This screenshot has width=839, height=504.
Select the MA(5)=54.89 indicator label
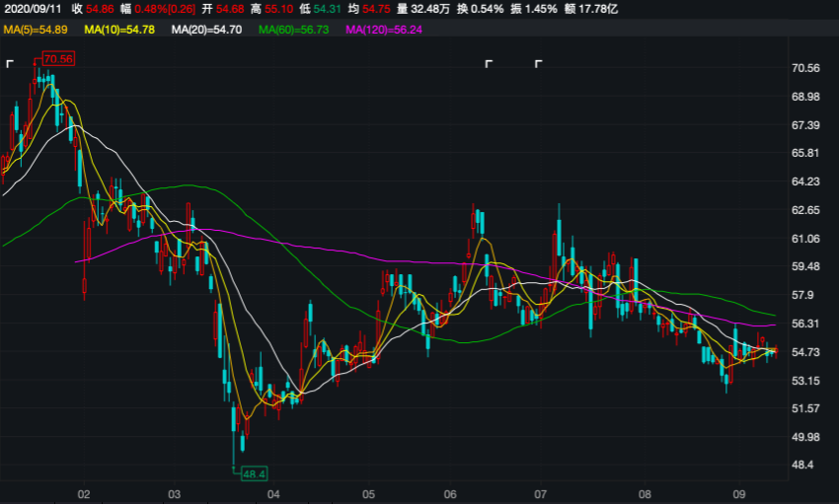tap(36, 30)
